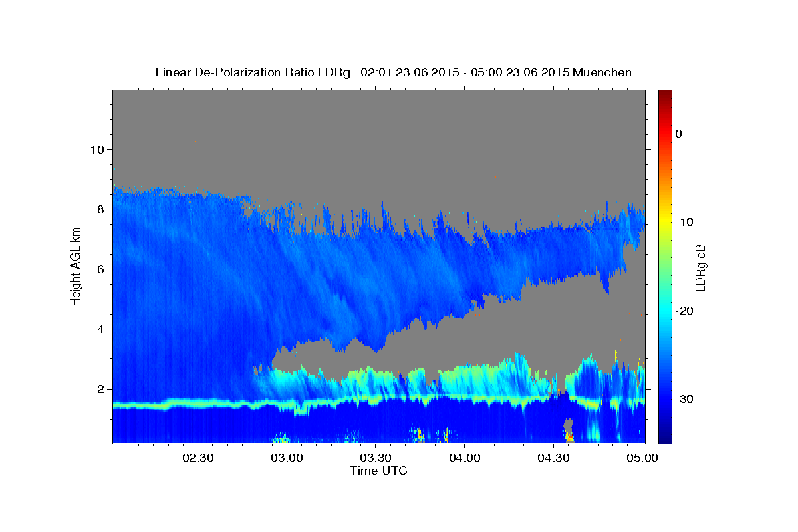The width and height of the screenshot is (798, 532).
Task: Click the colorbar value -30
Action: 684,399
